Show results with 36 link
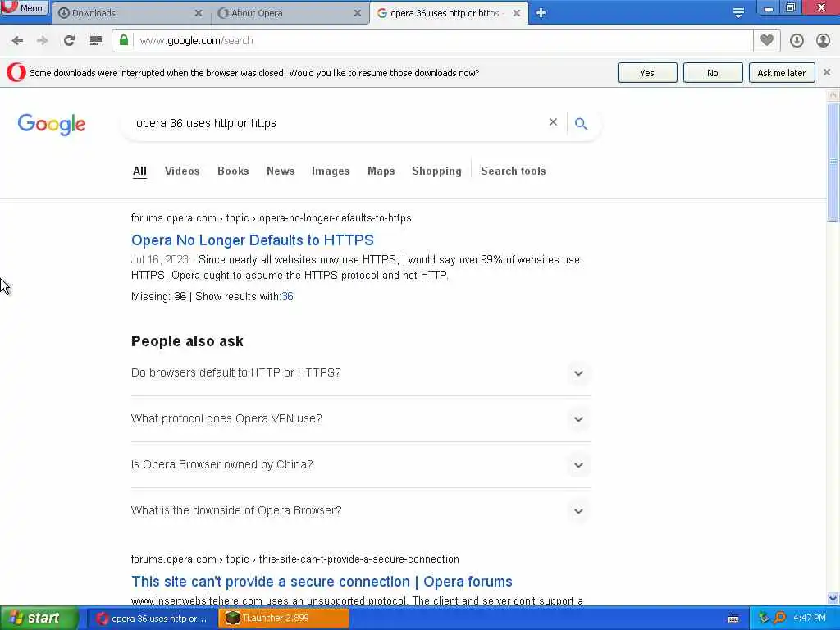Screen dimensions: 840x630 click(287, 296)
